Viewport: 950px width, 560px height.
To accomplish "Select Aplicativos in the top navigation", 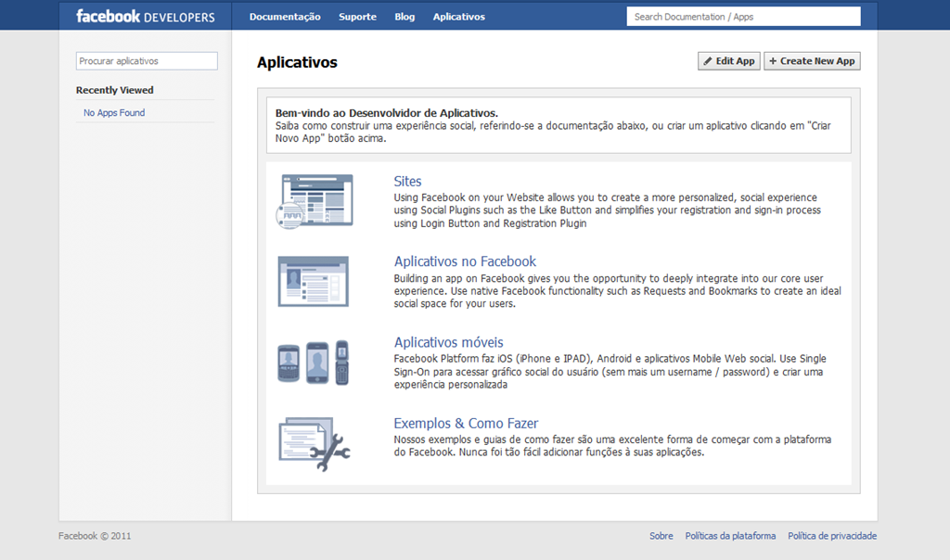I will [x=458, y=17].
